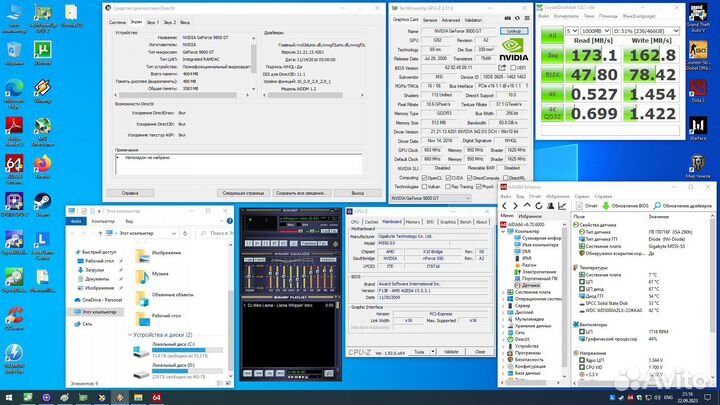Click the AIDA64 refresh toolbar icon

[x=539, y=206]
